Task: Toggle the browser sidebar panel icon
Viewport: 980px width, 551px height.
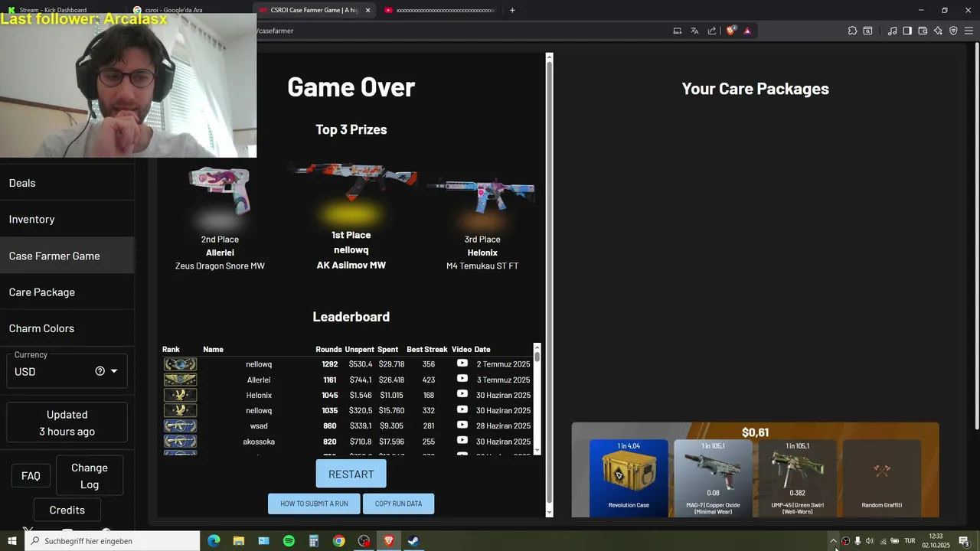Action: [x=907, y=31]
